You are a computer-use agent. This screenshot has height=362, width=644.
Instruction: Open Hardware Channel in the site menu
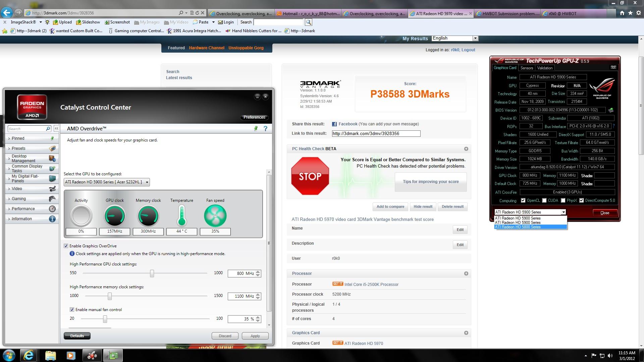[x=207, y=48]
